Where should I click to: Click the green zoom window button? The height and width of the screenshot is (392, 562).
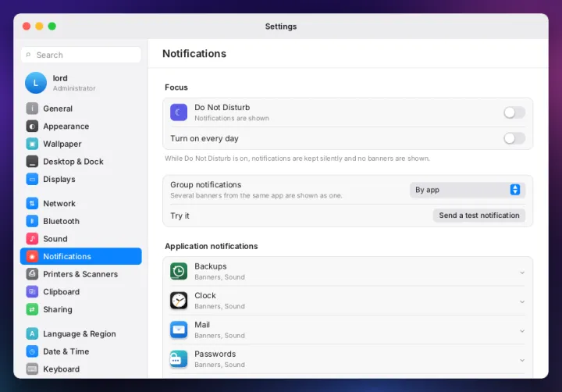tap(52, 27)
